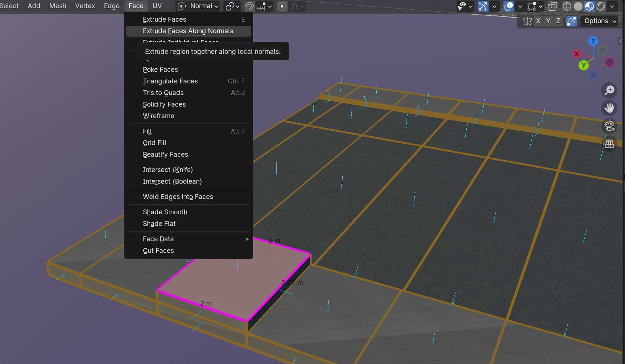Toggle Y axis mirror
The width and height of the screenshot is (625, 364).
548,21
